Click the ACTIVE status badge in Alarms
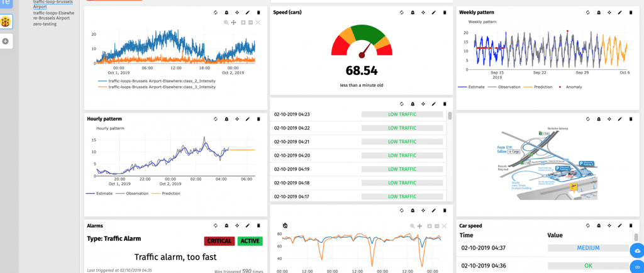The image size is (644, 273). click(250, 241)
